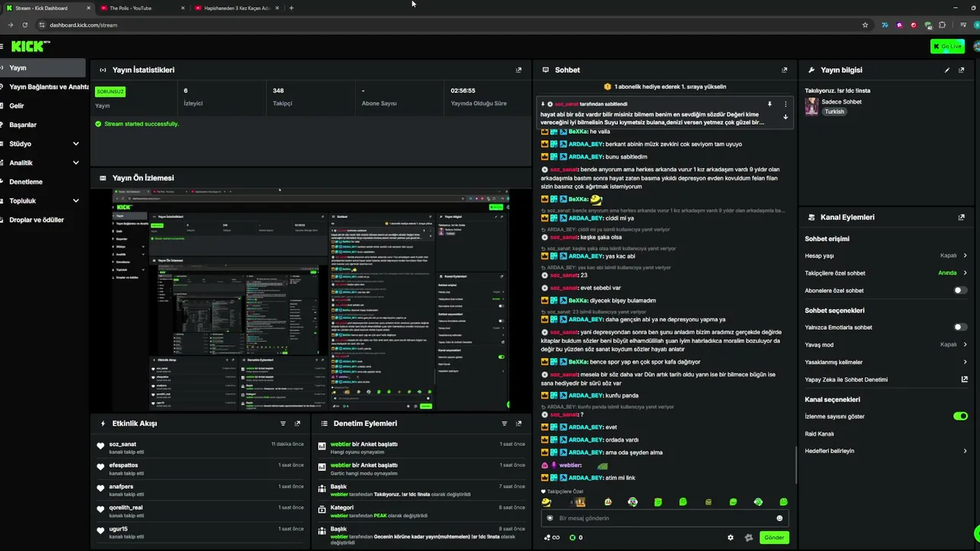Select efespattos follow event row

(202, 468)
